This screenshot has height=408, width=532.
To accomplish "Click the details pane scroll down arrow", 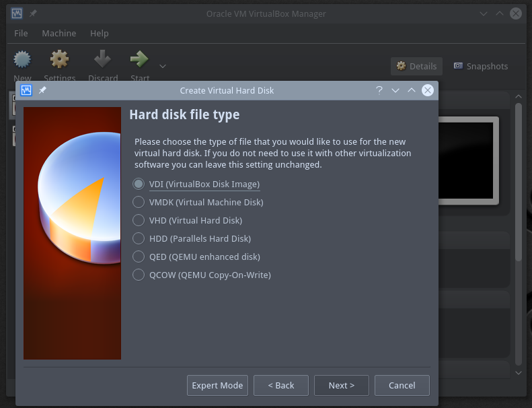I will pyautogui.click(x=519, y=373).
